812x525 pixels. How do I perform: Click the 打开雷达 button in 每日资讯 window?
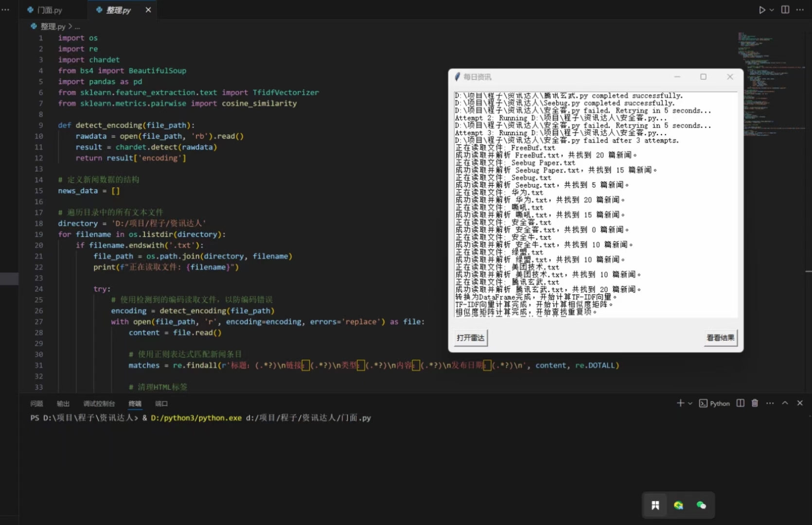tap(471, 338)
